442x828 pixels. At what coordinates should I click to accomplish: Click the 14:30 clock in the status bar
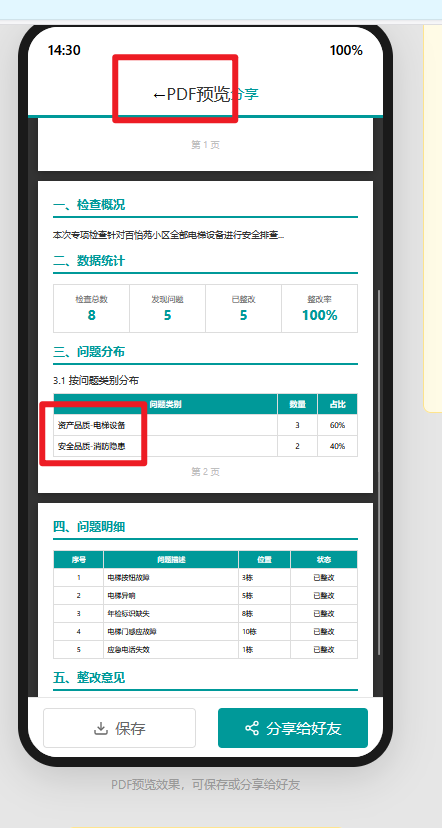[x=64, y=50]
